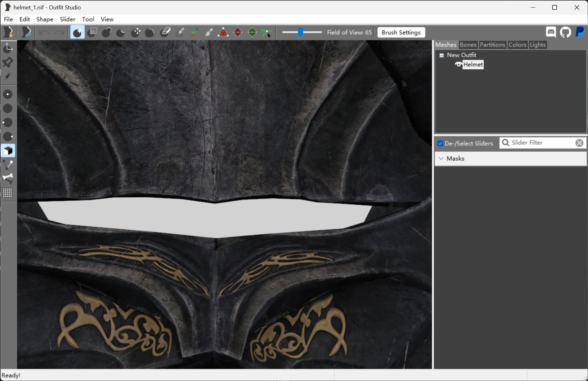
Task: Open Brush Settings
Action: pyautogui.click(x=401, y=32)
